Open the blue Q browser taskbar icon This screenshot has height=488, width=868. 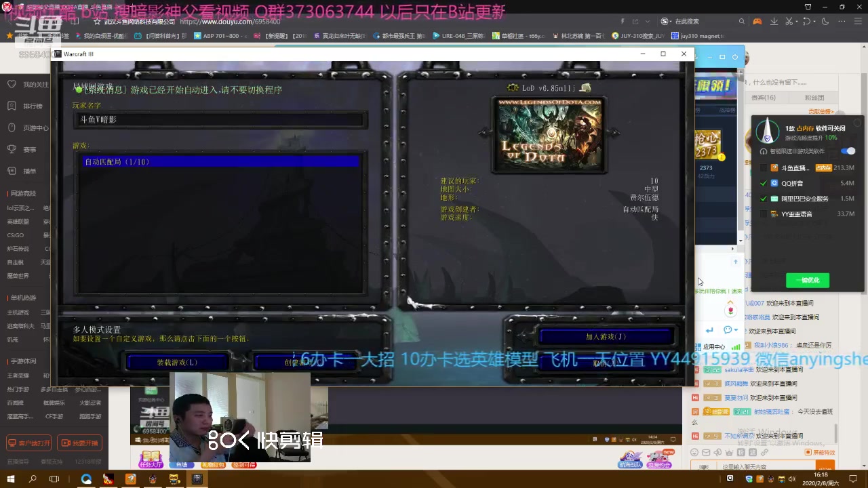(86, 479)
